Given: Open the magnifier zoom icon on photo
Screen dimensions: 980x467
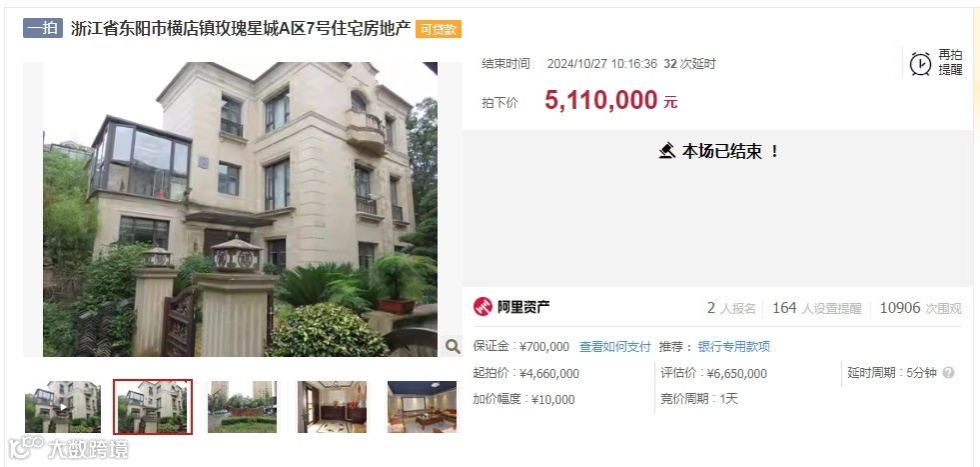Looking at the screenshot, I should click(x=452, y=346).
